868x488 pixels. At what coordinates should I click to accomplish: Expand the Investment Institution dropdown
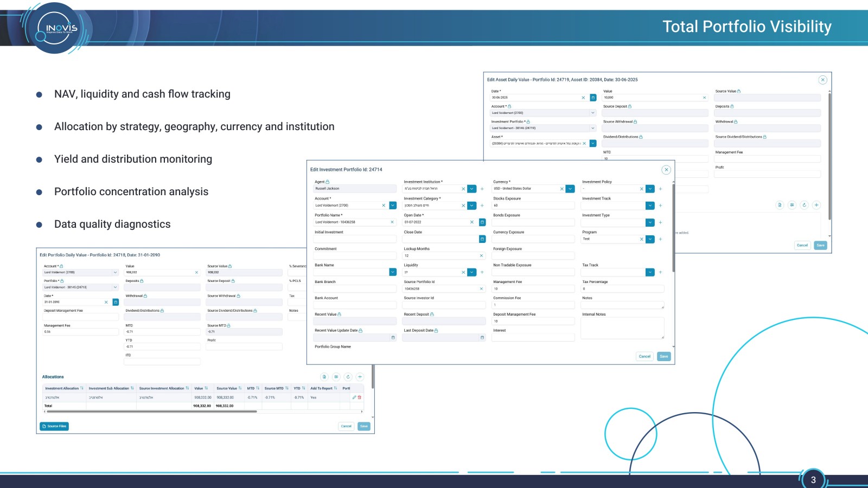[472, 189]
